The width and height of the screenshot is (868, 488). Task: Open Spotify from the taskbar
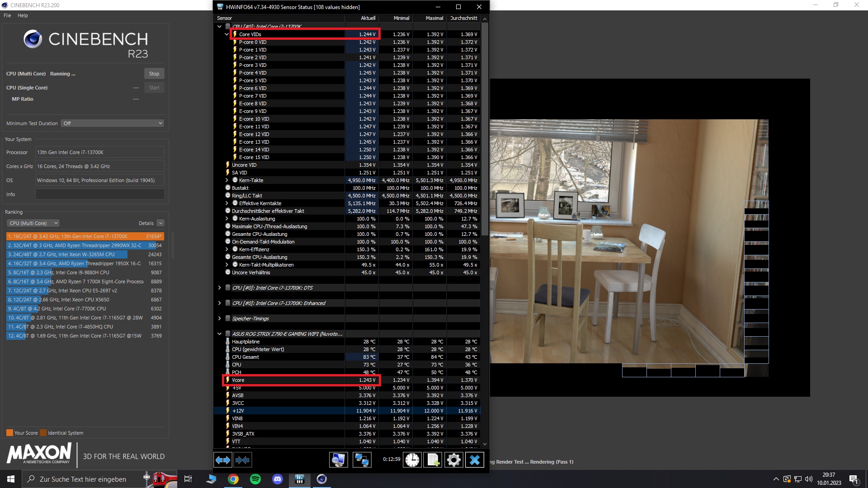point(255,479)
